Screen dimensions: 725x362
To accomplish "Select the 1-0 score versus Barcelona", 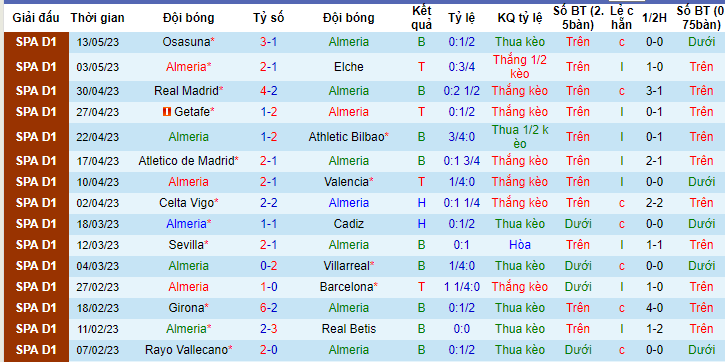I will click(x=269, y=287).
